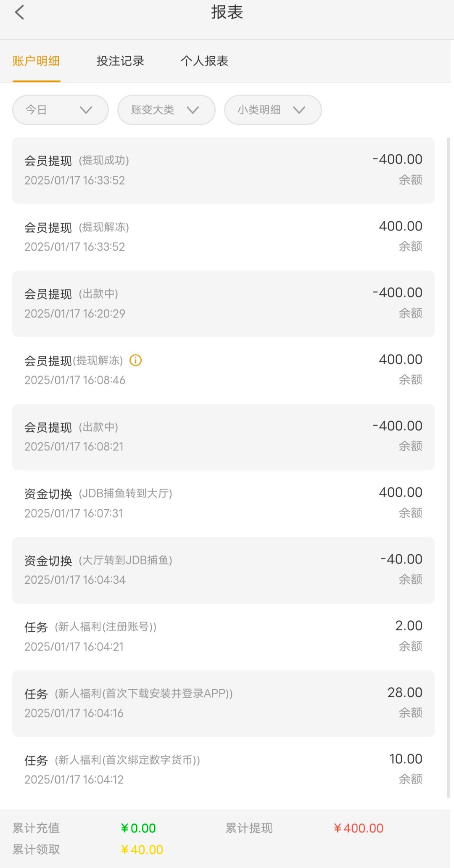The width and height of the screenshot is (454, 868).
Task: Open the 今日 date filter dropdown
Action: pos(61,110)
